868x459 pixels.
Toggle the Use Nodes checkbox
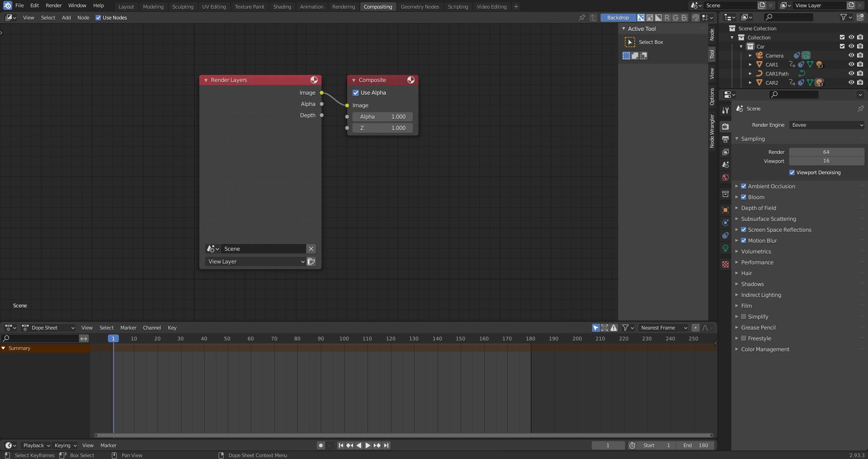click(98, 18)
